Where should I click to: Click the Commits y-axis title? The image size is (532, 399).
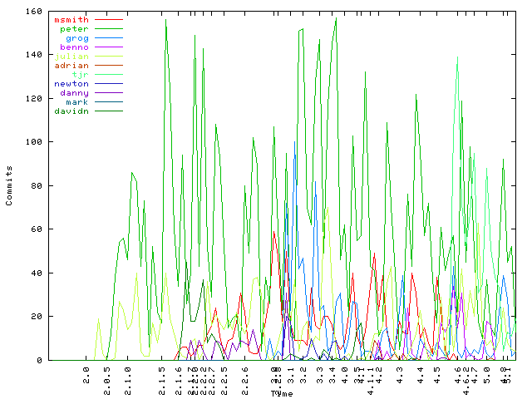tap(9, 186)
